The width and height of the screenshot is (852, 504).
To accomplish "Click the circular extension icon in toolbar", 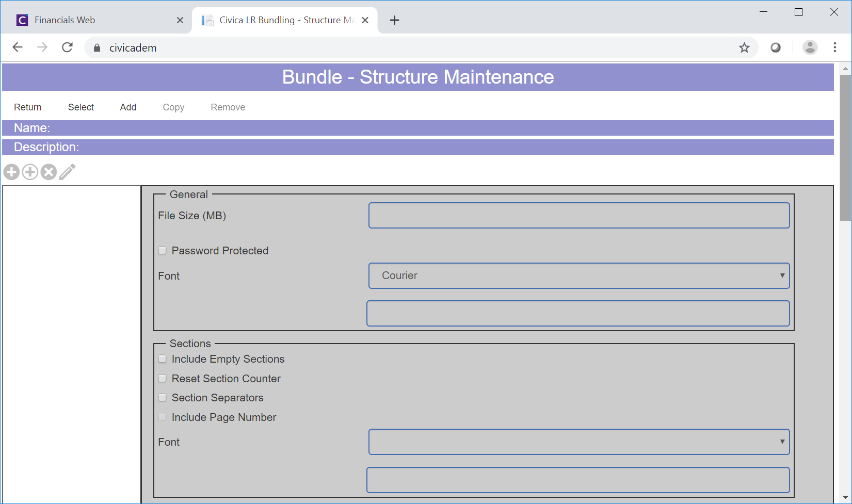I will click(x=776, y=47).
